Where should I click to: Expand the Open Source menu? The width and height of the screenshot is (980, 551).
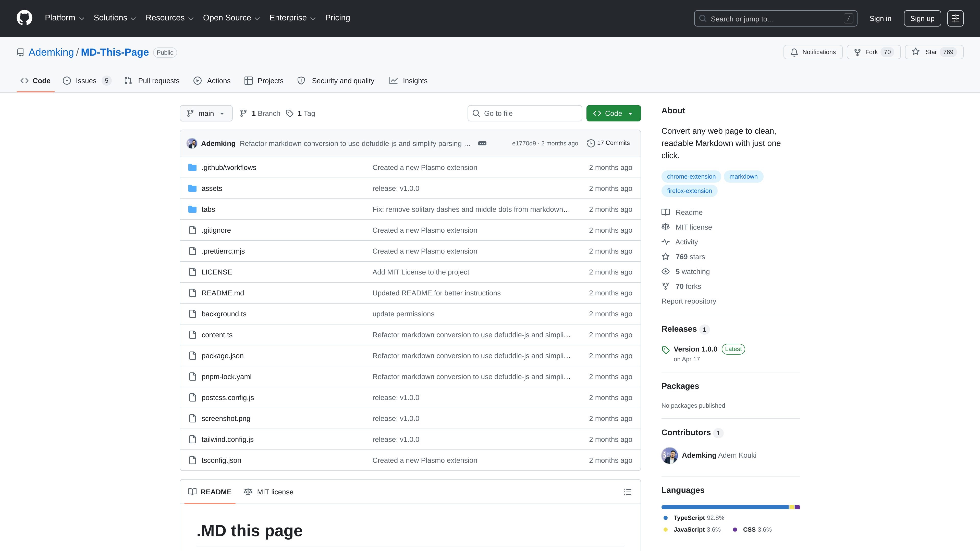point(231,18)
